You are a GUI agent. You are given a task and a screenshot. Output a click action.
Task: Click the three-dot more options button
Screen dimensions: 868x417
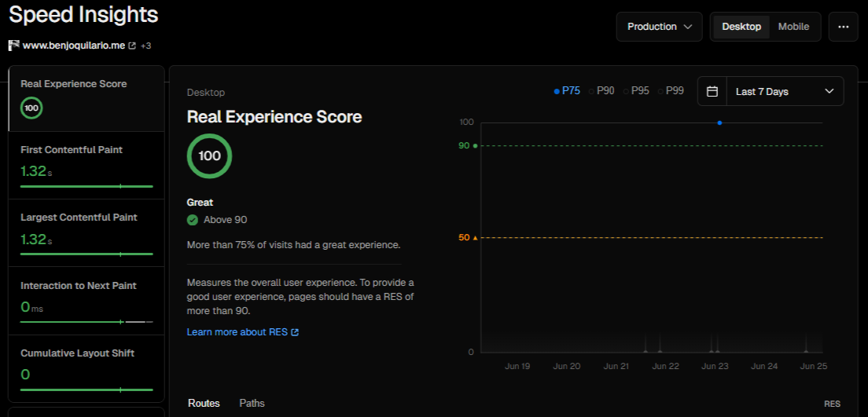click(843, 27)
